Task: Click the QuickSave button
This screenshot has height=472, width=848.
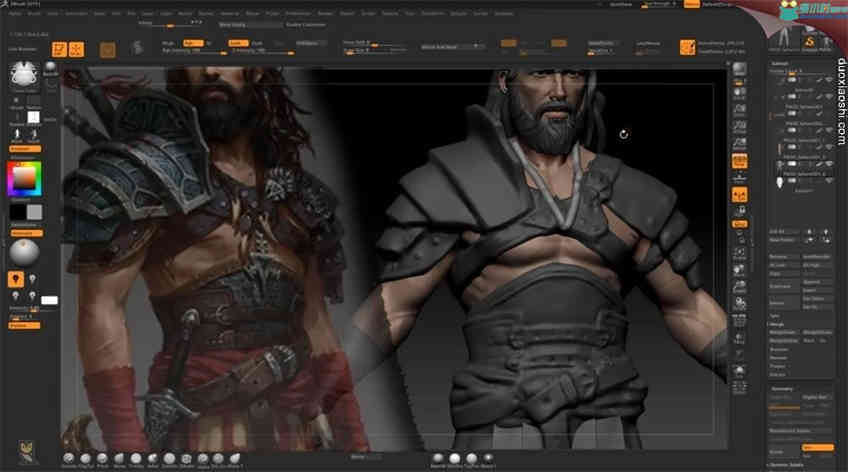Action: (x=621, y=4)
